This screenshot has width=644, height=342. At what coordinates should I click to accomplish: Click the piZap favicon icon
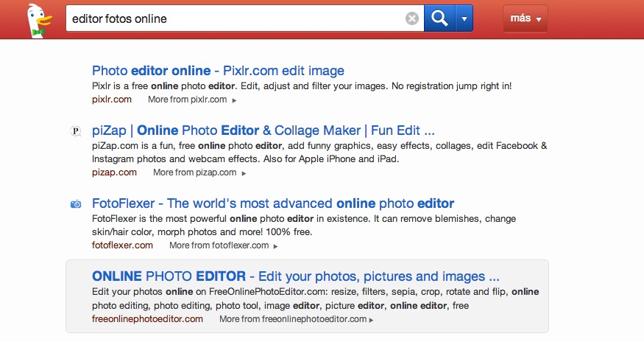point(75,131)
